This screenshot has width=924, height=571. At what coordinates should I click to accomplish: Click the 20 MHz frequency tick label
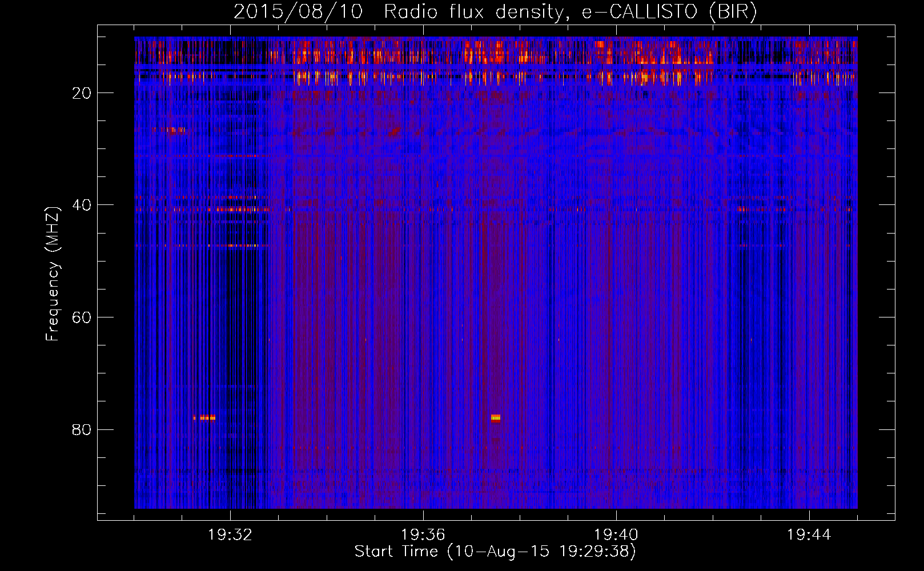coord(82,93)
